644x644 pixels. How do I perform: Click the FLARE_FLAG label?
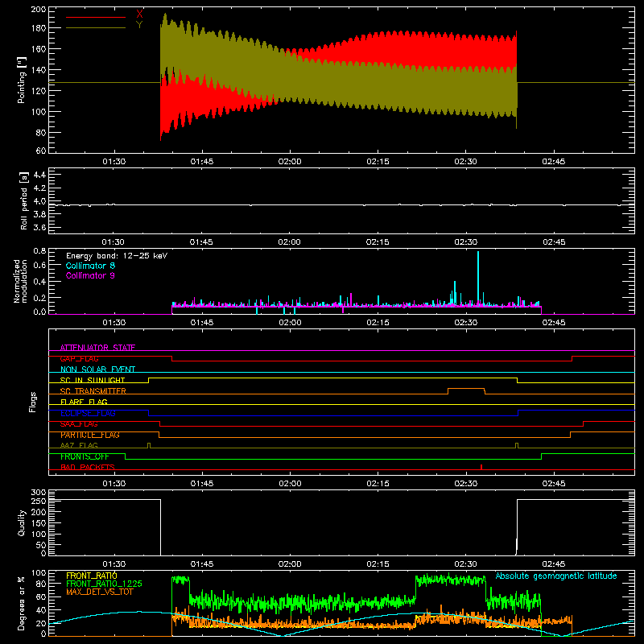84,402
